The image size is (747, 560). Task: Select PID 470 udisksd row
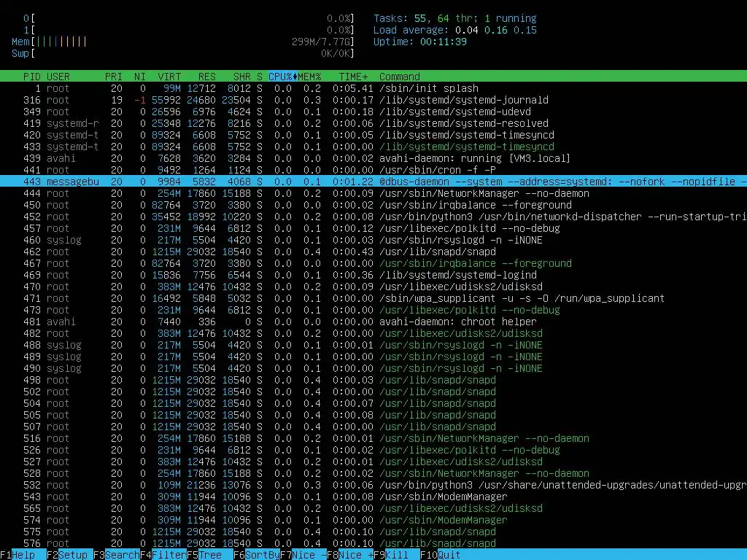click(373, 287)
